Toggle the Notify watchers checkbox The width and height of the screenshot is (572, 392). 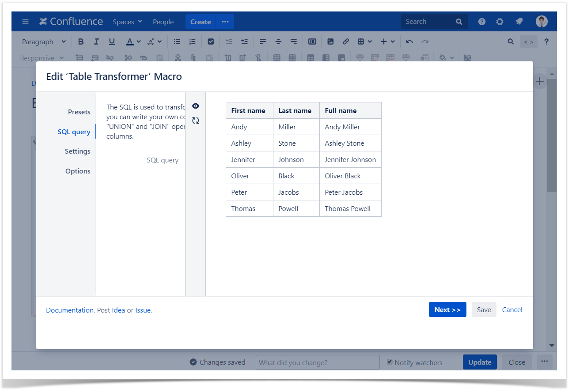(x=390, y=362)
